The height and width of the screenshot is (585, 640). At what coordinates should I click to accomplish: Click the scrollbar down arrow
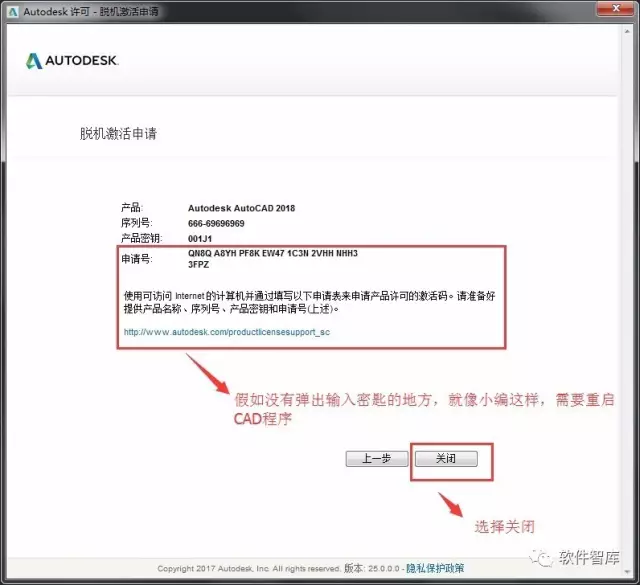[x=627, y=572]
